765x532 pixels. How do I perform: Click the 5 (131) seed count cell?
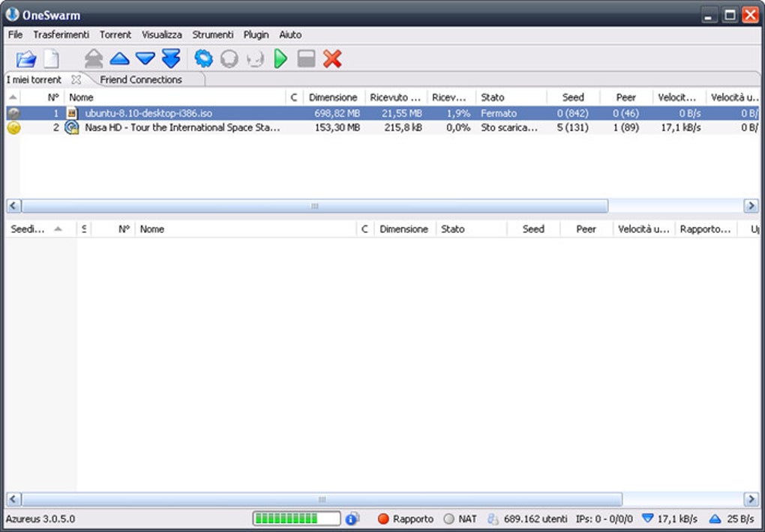(573, 128)
